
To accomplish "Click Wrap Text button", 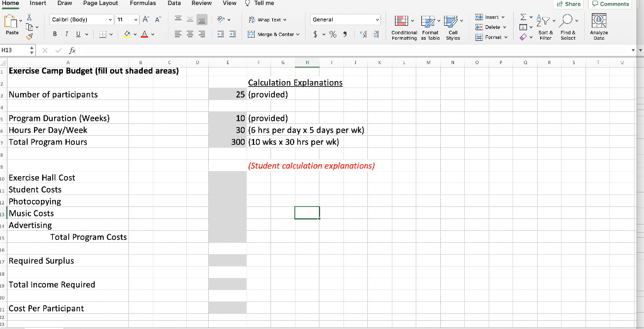I will pos(267,20).
